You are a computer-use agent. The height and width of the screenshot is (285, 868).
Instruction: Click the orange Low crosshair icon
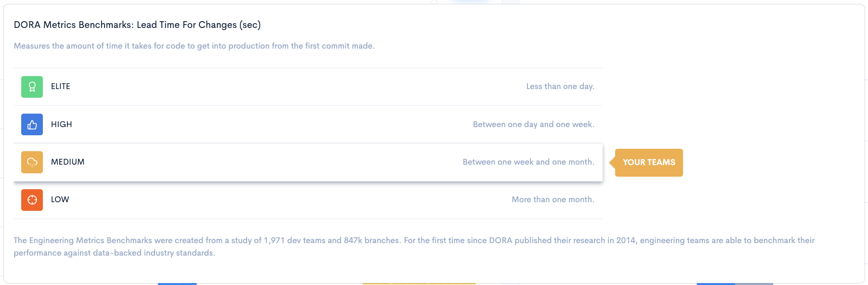[32, 200]
